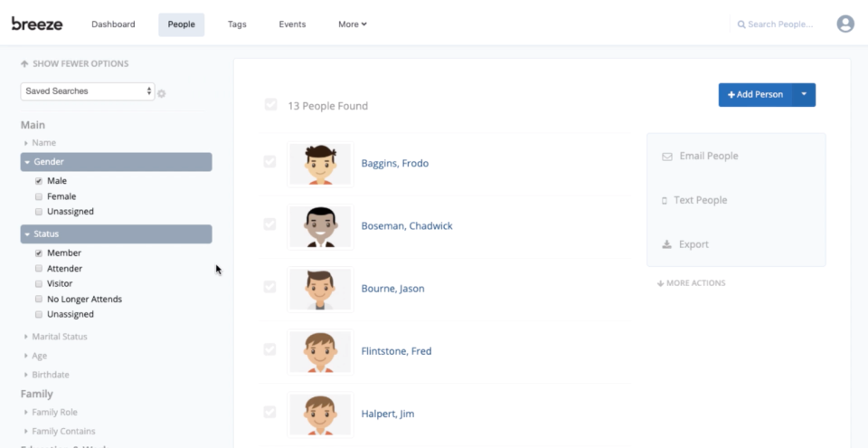Check the Unassigned status filter
The height and width of the screenshot is (448, 868).
[39, 314]
